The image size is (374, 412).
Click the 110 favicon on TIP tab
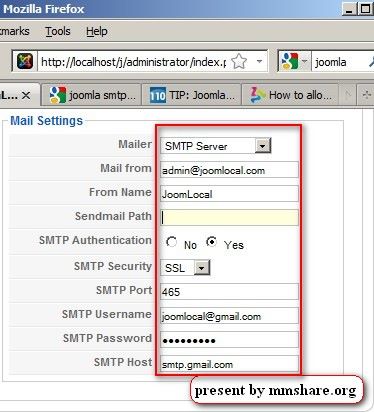157,96
